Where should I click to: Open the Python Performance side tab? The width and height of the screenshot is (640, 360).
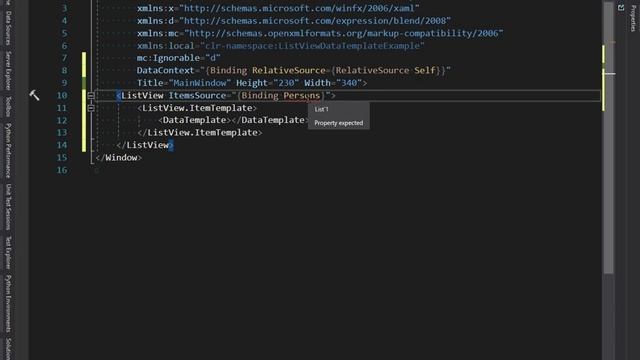point(8,150)
